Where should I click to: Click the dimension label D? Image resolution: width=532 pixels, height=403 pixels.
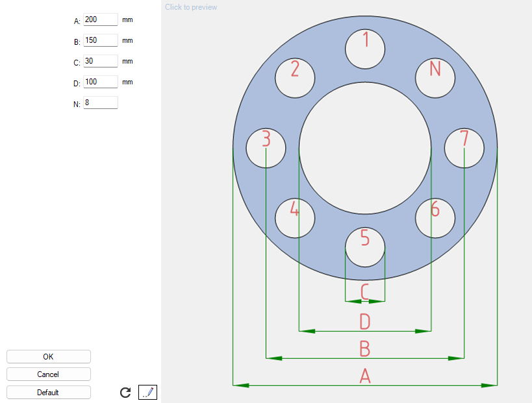click(365, 321)
